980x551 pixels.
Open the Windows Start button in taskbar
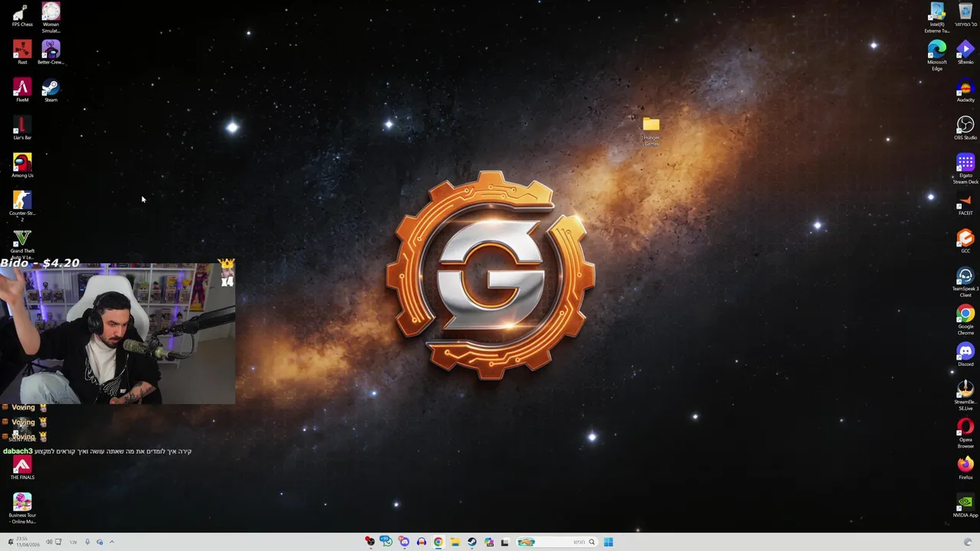(608, 542)
